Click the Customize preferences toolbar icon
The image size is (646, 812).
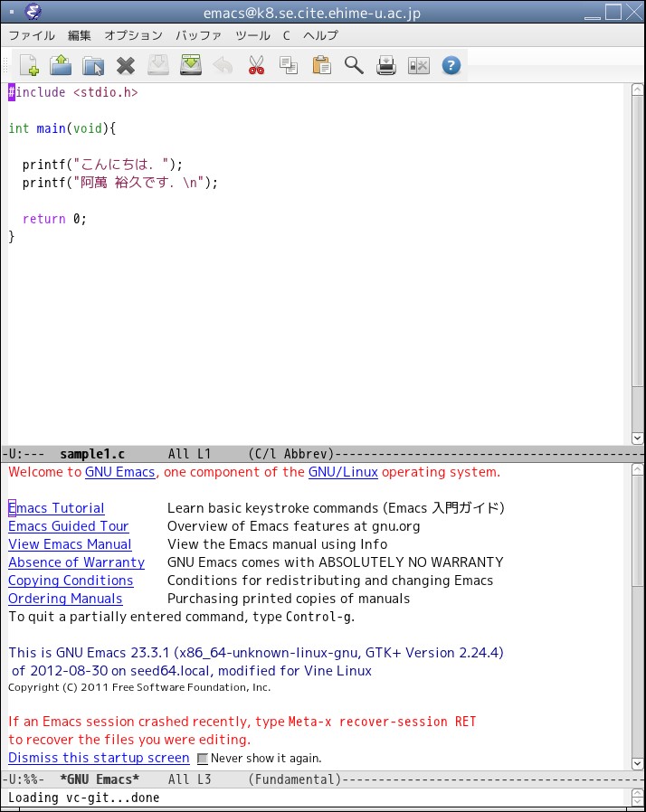click(419, 65)
